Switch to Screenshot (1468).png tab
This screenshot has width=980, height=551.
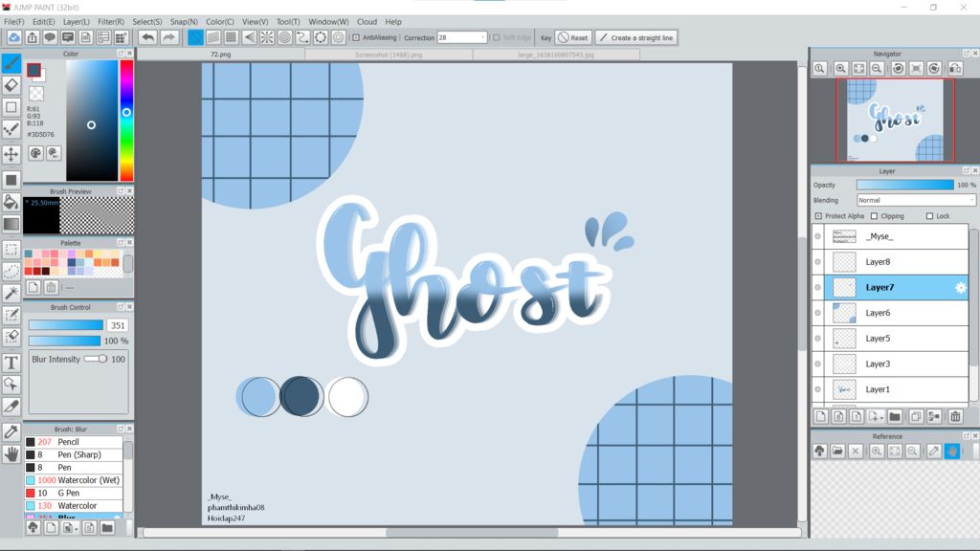pos(389,55)
